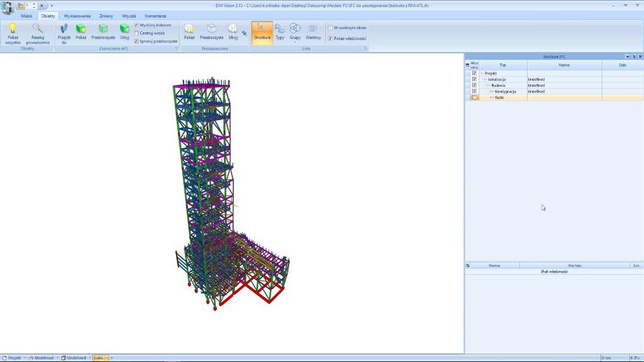Open the Warstwy list
Viewport: 644px width, 362px height.
[313, 32]
